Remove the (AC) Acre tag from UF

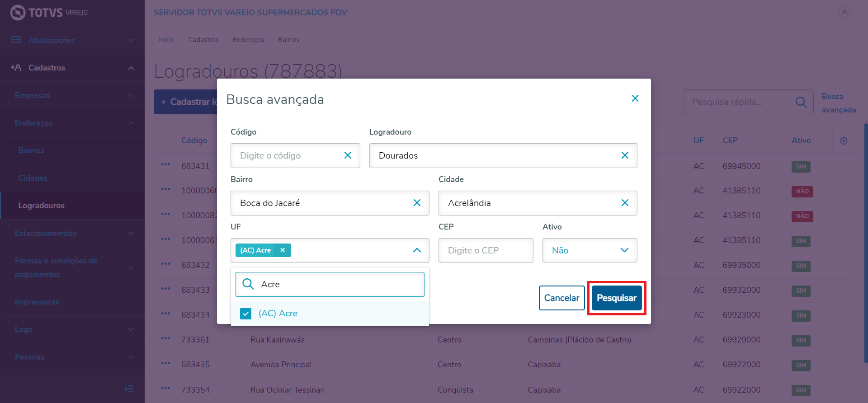click(x=283, y=250)
